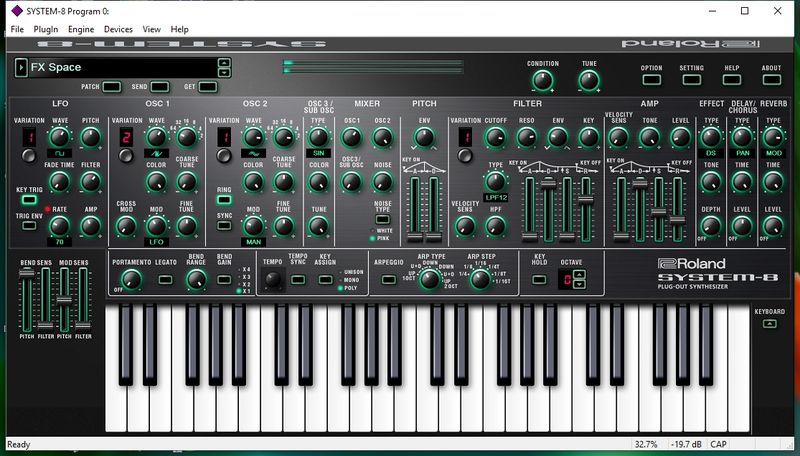Click the SETTING button
This screenshot has height=456, width=800.
[691, 80]
